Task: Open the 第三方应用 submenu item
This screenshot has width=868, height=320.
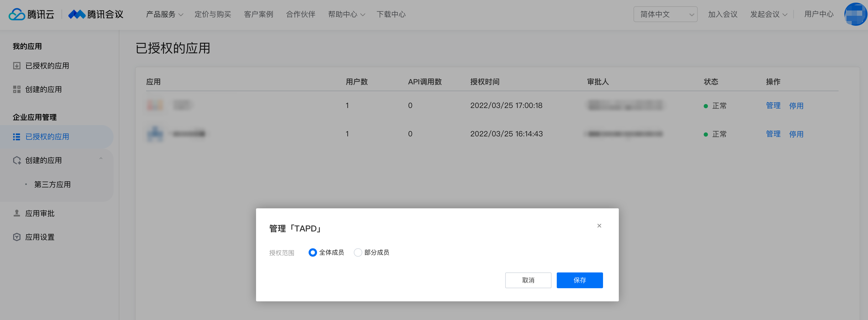Action: [52, 185]
